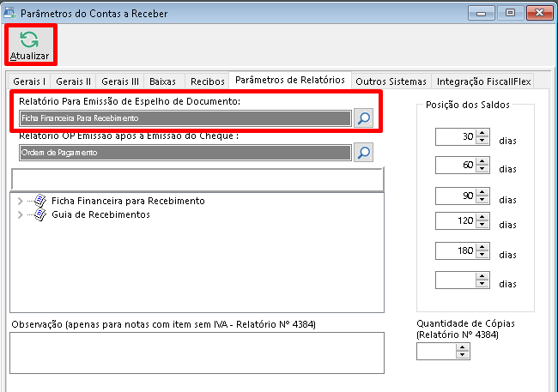
Task: Decrease the empty dias spinner value
Action: pos(482,284)
